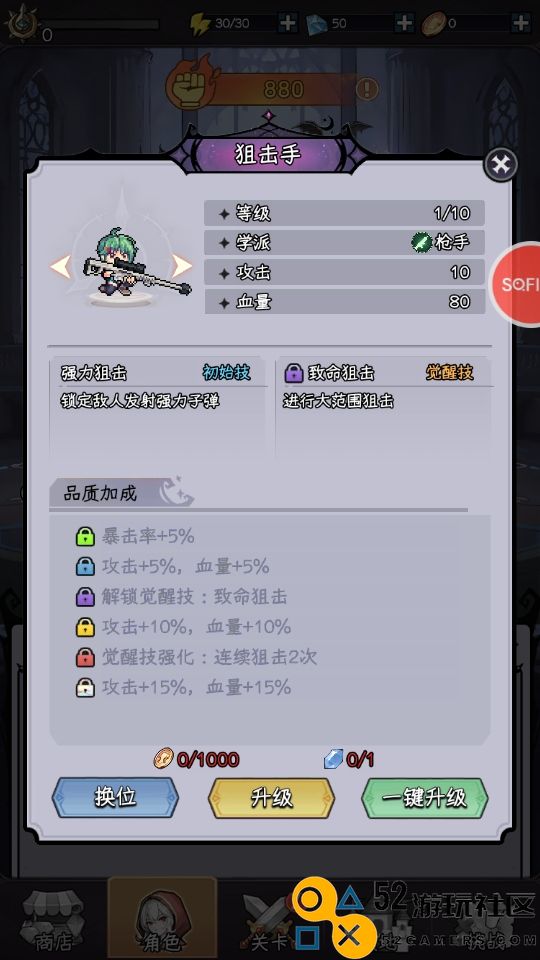Open the 角色 character tab
Screen dimensions: 540x960
click(x=162, y=918)
